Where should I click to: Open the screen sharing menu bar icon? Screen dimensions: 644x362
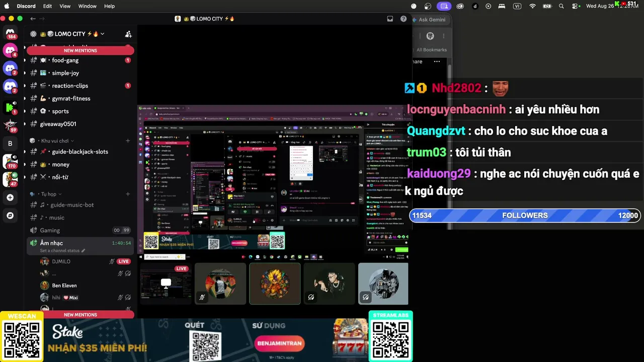pyautogui.click(x=444, y=6)
